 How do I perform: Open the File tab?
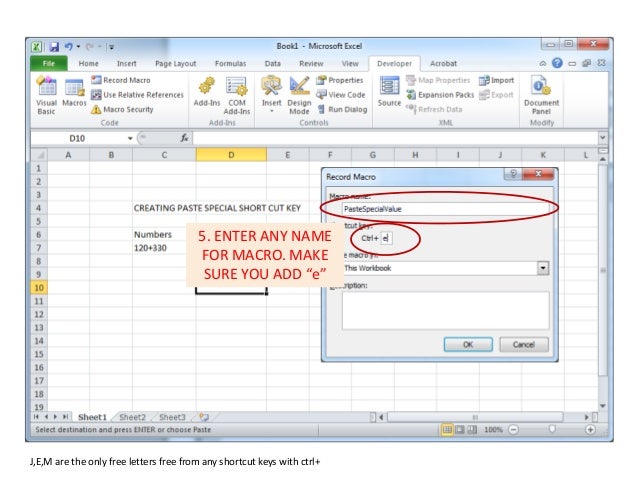(49, 63)
